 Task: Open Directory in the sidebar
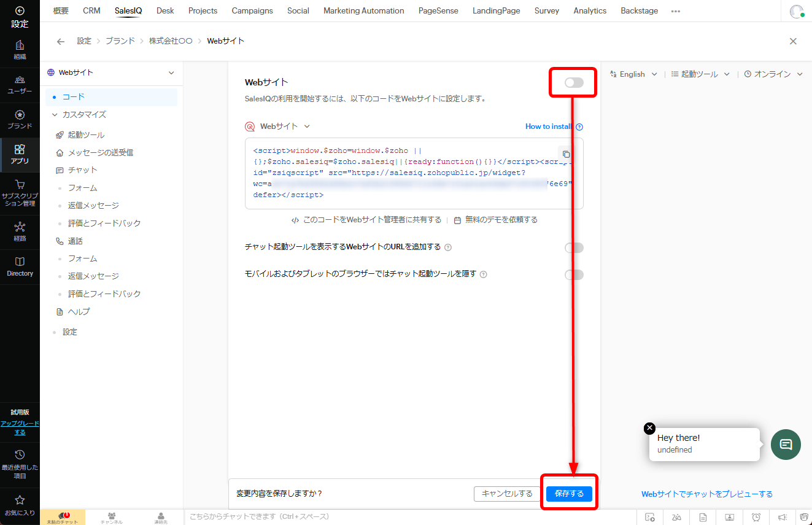pyautogui.click(x=20, y=266)
